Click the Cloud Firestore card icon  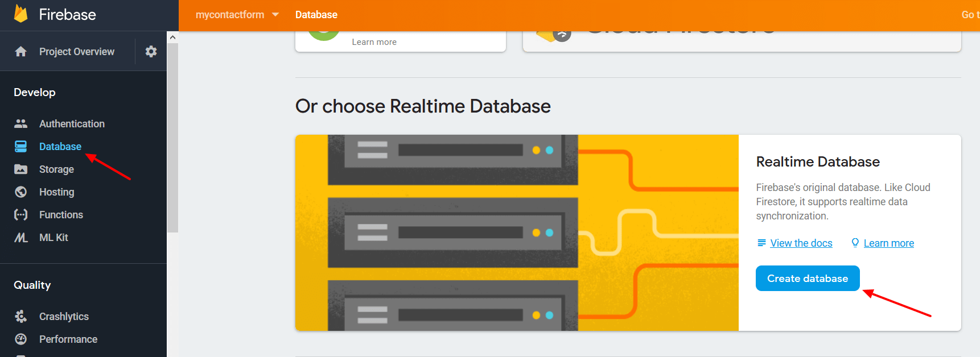point(553,35)
